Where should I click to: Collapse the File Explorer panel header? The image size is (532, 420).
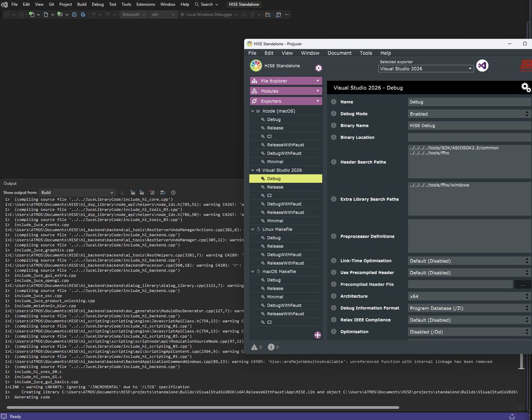(x=286, y=81)
